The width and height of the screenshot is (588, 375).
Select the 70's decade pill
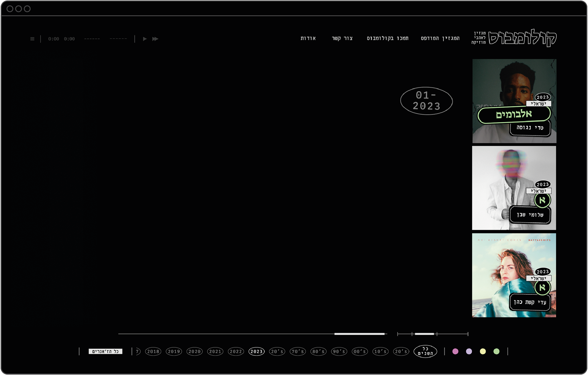point(298,351)
